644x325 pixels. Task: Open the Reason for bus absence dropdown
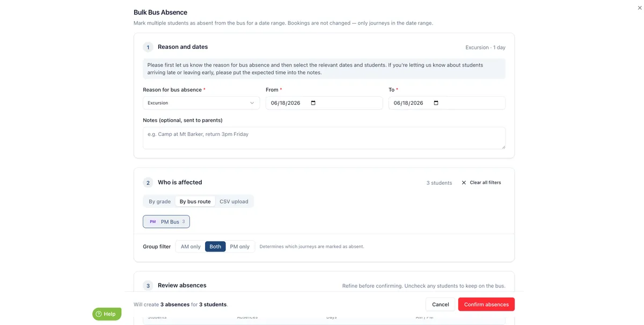[201, 103]
